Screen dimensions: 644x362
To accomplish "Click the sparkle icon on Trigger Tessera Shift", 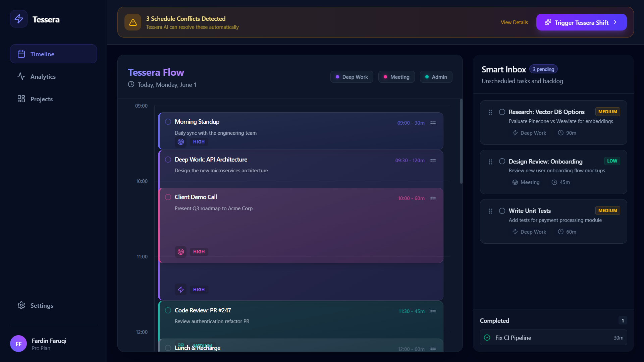I will point(548,22).
